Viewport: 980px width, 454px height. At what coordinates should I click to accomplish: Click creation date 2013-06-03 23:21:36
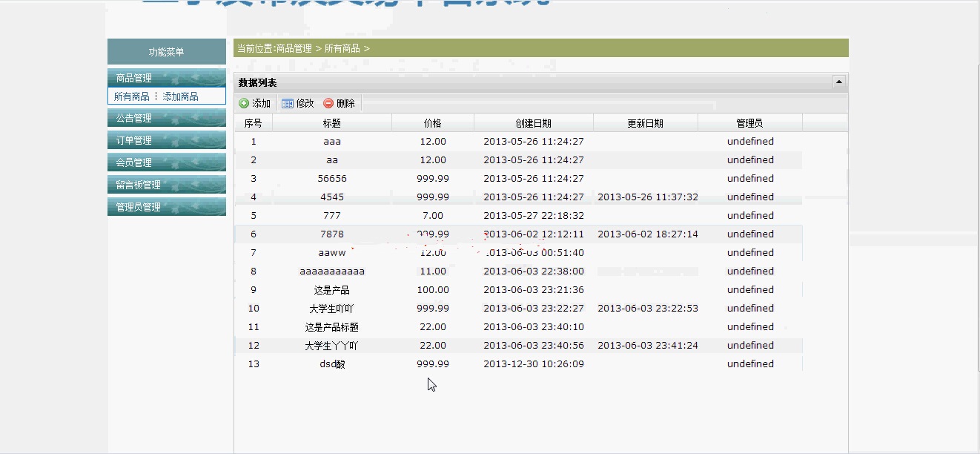point(534,289)
